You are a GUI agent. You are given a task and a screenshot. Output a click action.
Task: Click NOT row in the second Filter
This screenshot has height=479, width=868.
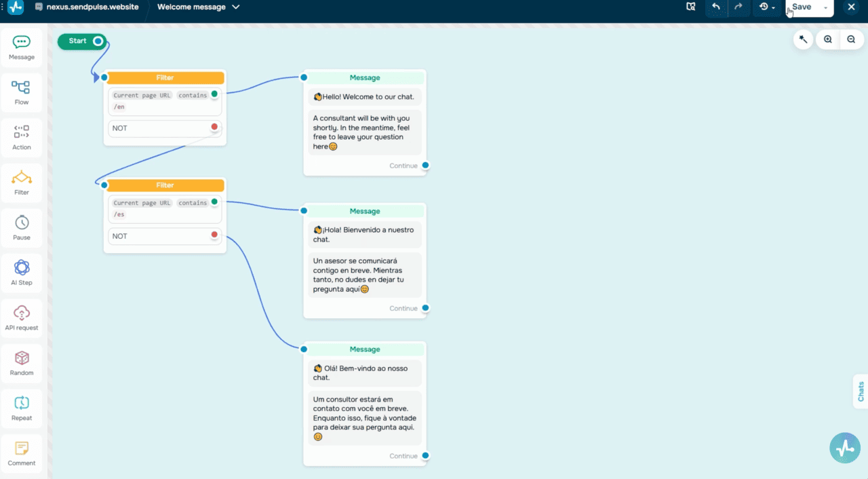(x=165, y=236)
